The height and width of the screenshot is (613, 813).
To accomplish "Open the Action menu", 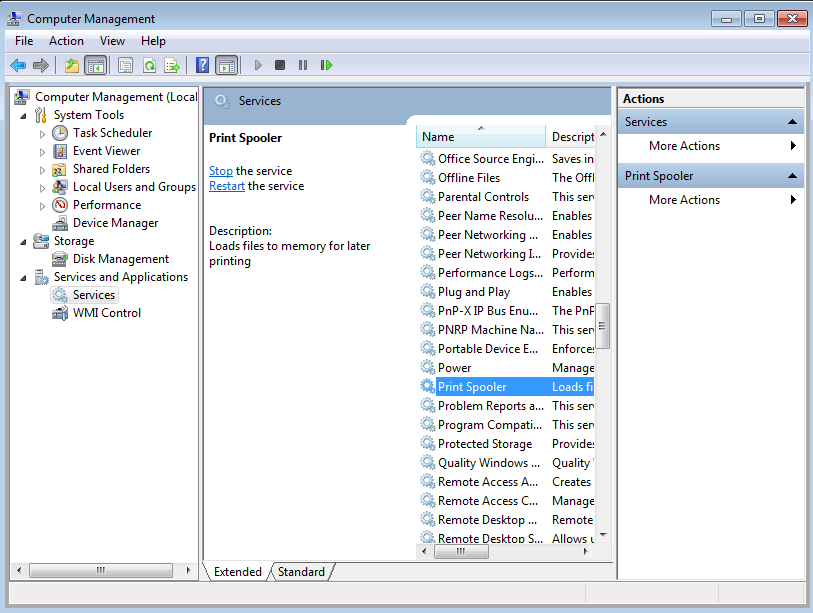I will coord(66,41).
